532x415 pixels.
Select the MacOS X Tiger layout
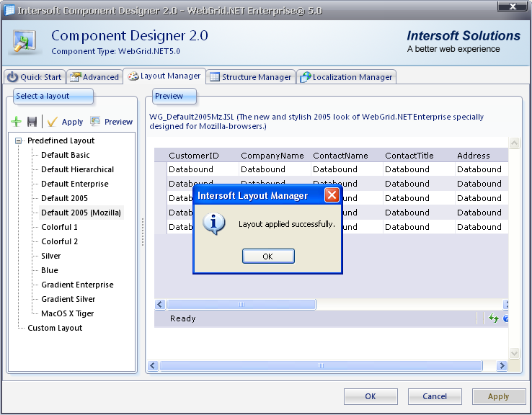(68, 313)
